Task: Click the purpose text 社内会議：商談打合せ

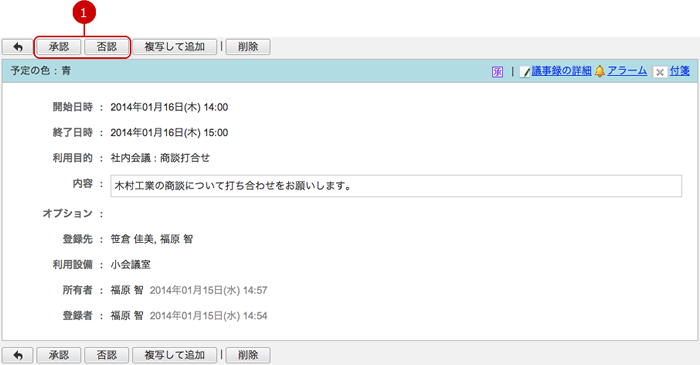Action: click(160, 158)
